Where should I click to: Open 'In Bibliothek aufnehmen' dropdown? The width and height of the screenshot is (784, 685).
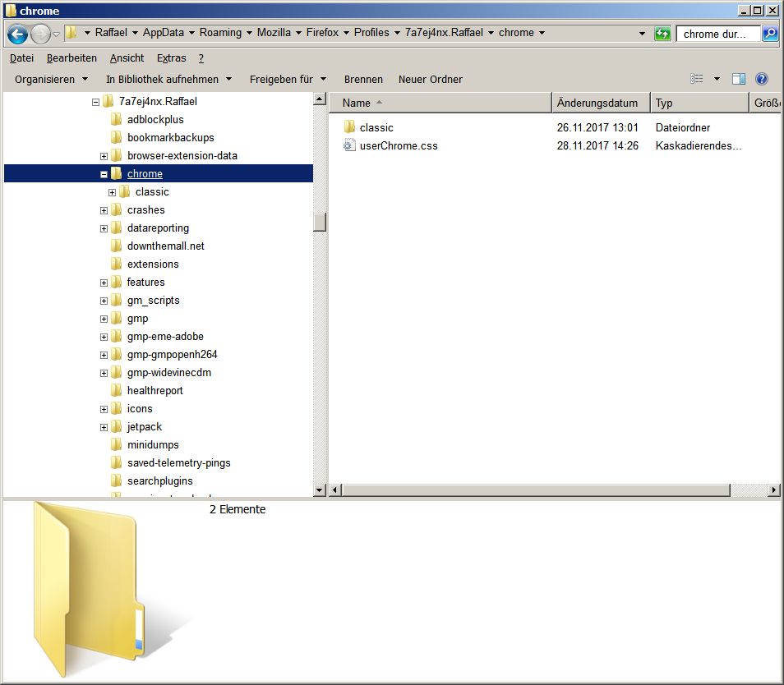point(168,79)
